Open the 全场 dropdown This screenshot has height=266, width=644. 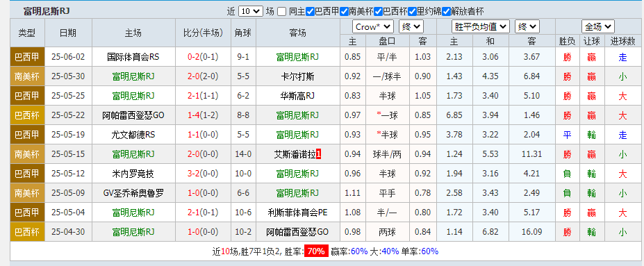tap(597, 27)
